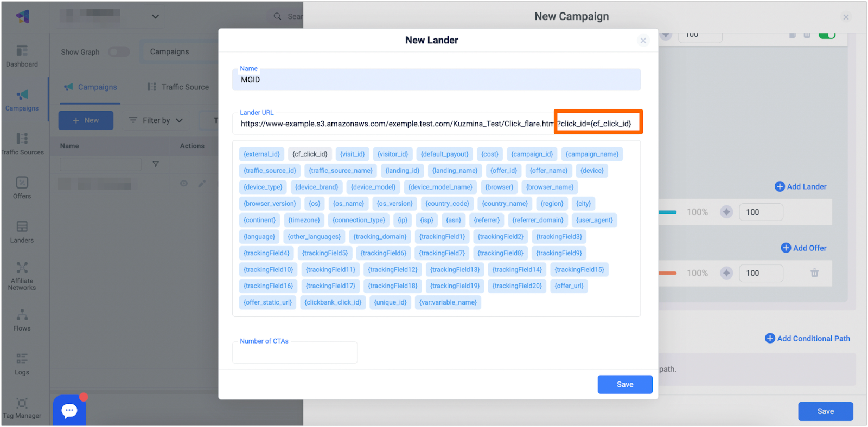Toggle the Show Graph switch

(118, 52)
